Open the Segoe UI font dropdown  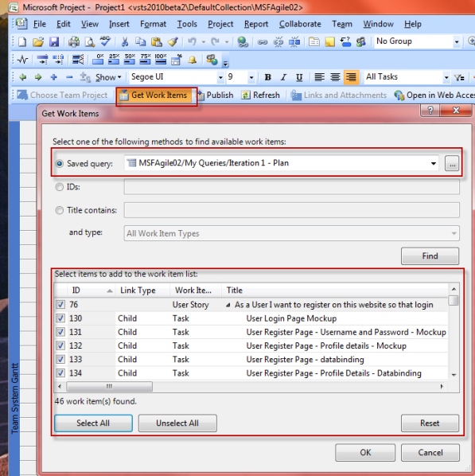click(x=220, y=77)
